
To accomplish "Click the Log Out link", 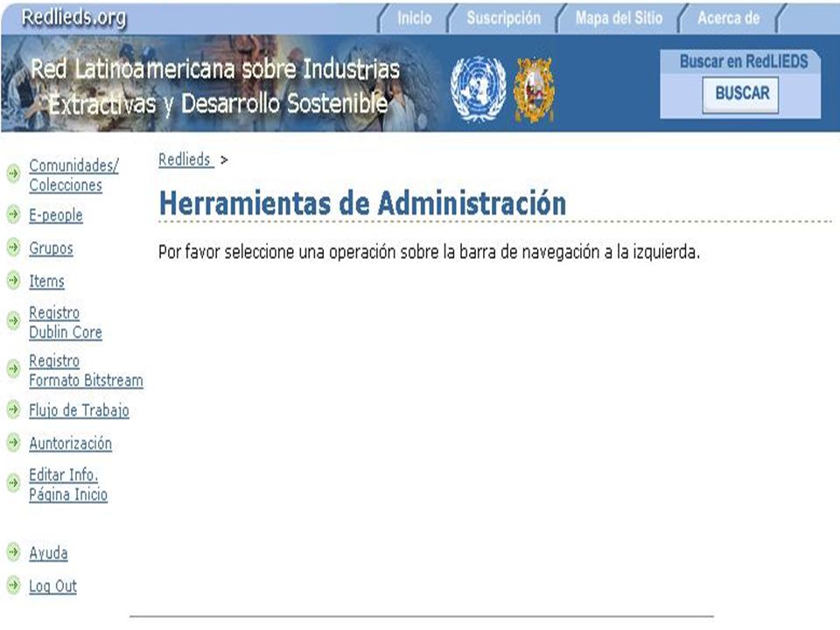I will click(x=52, y=586).
